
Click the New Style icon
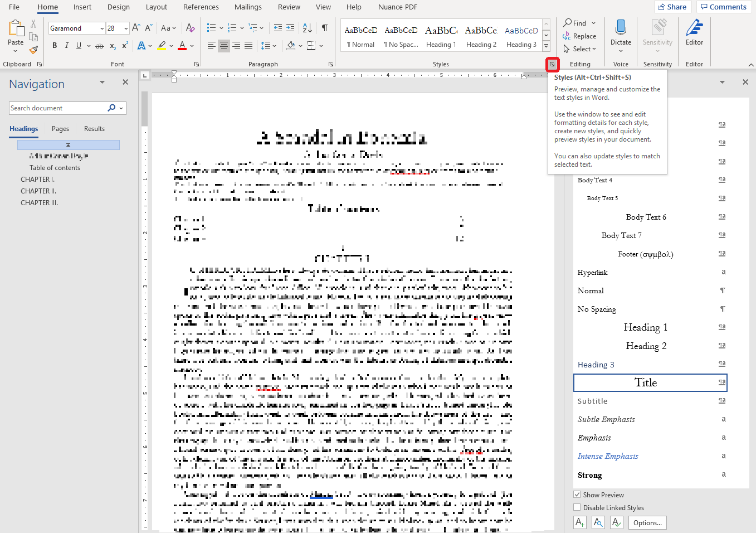click(580, 522)
